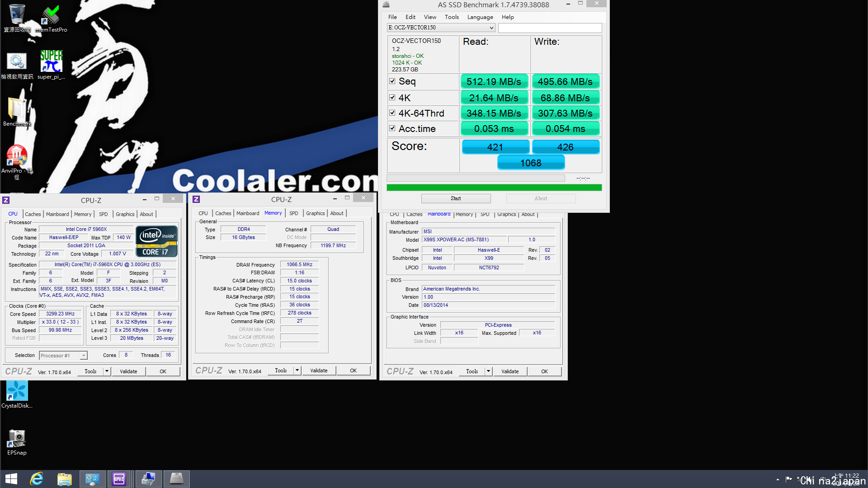The width and height of the screenshot is (868, 488).
Task: Open the Help menu in AS SSD
Action: (x=508, y=17)
